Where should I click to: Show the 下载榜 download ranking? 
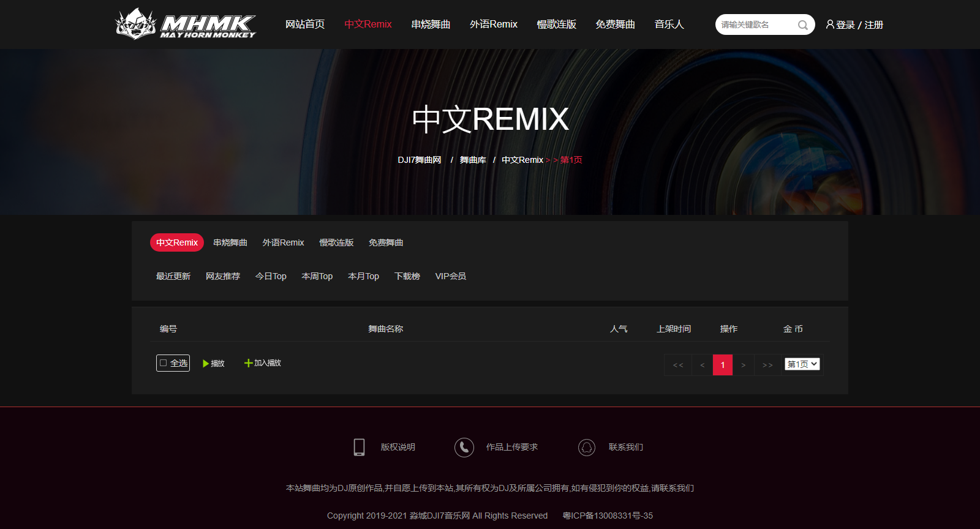(407, 276)
